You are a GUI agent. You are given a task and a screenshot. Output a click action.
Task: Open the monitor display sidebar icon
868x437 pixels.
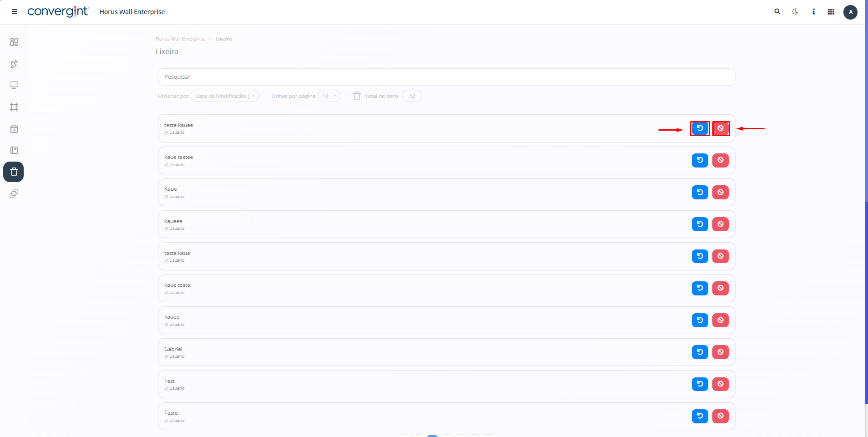coord(14,86)
